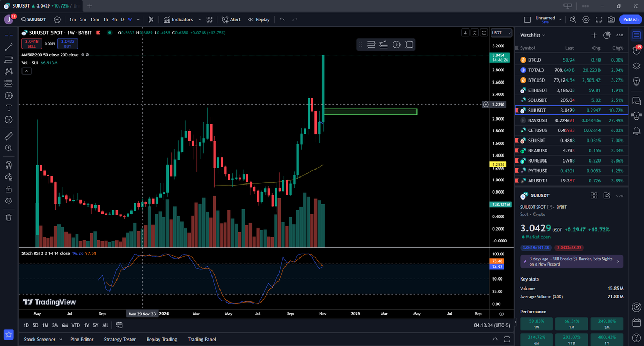Select the BTC.D row in the watchlist
Image resolution: width=644 pixels, height=346 pixels.
tap(570, 60)
